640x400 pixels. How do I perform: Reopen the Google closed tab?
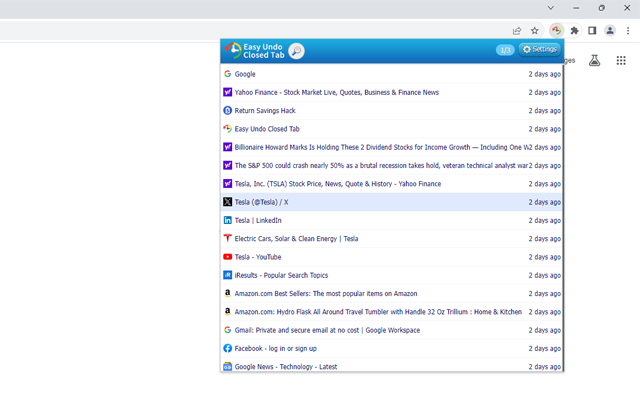coord(392,74)
